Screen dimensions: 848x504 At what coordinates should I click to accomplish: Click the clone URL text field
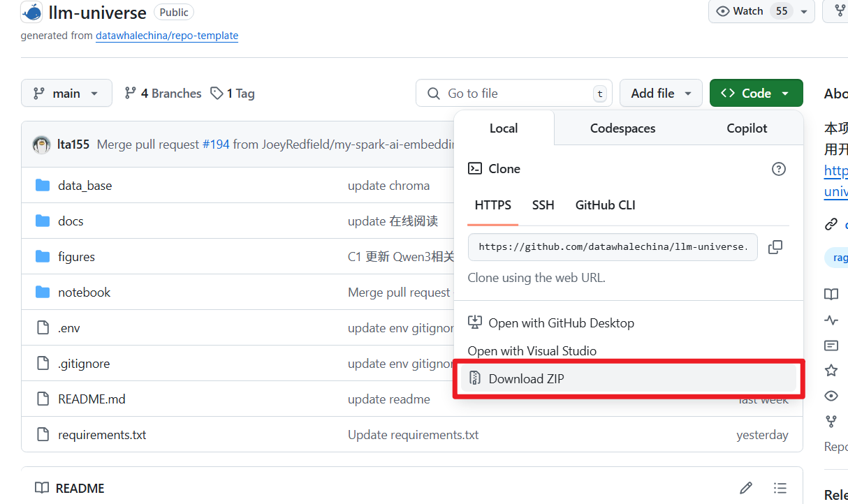pyautogui.click(x=613, y=246)
